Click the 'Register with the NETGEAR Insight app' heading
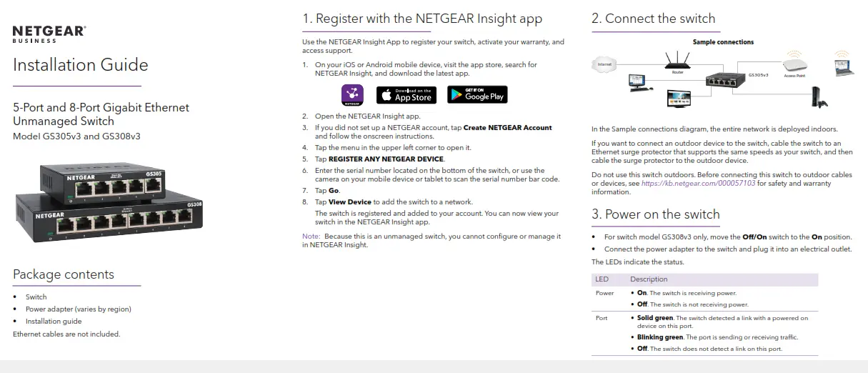This screenshot has width=868, height=373. [x=421, y=19]
